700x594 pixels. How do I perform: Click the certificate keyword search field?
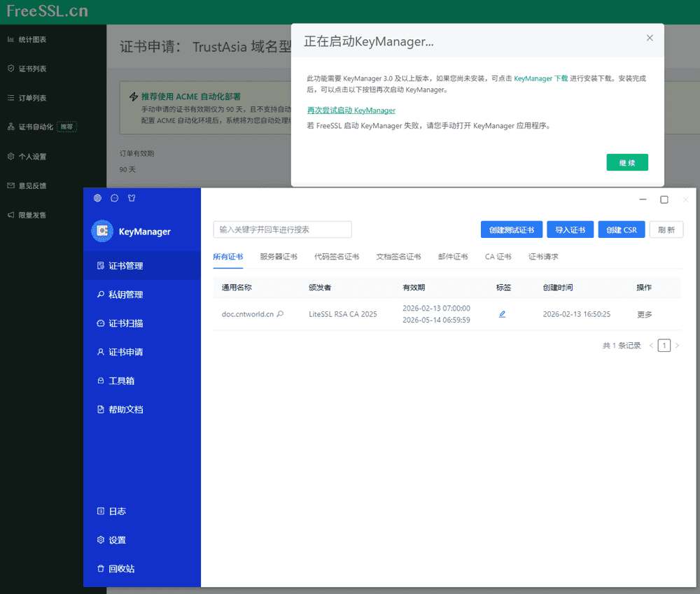(x=282, y=229)
